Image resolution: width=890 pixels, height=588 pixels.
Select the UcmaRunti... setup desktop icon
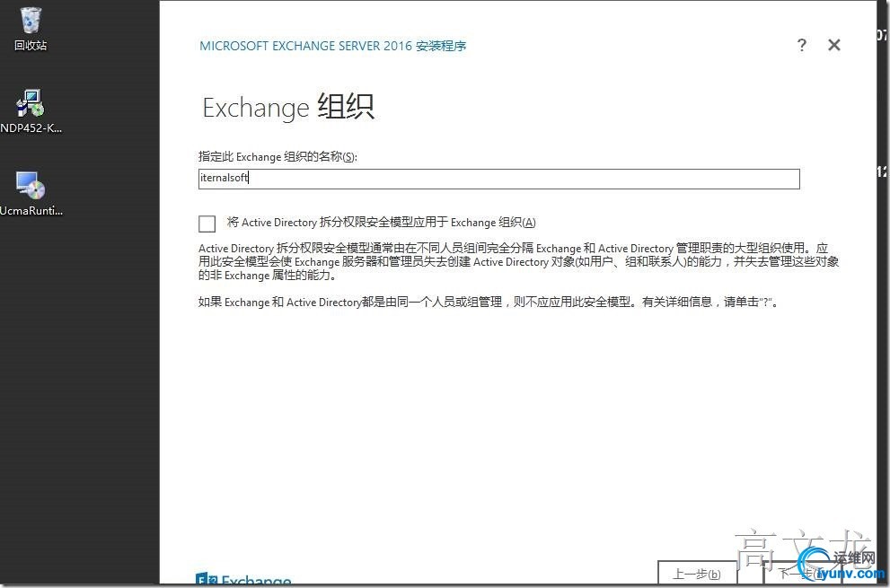tap(31, 194)
